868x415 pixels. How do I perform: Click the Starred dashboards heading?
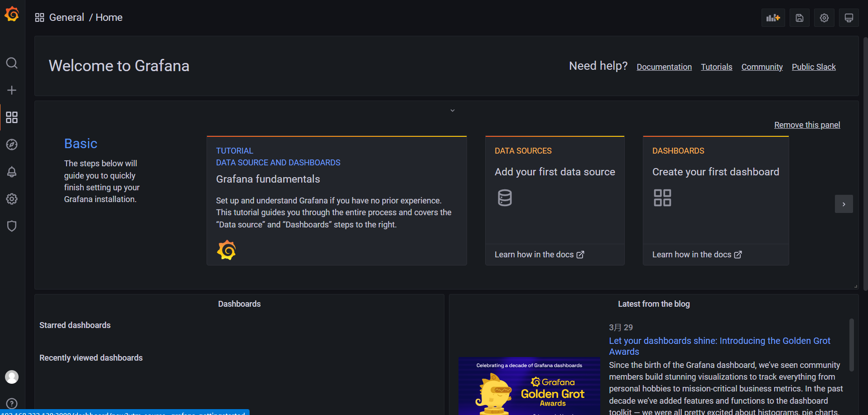pyautogui.click(x=75, y=325)
